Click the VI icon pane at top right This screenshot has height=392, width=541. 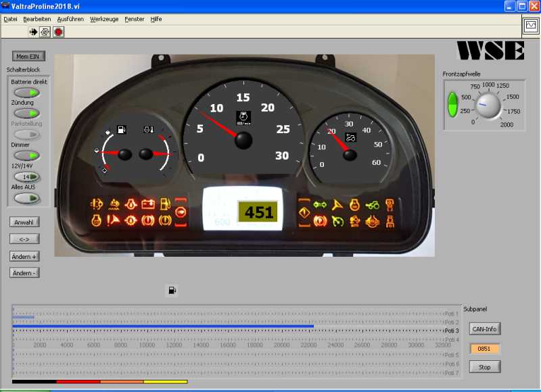[531, 25]
